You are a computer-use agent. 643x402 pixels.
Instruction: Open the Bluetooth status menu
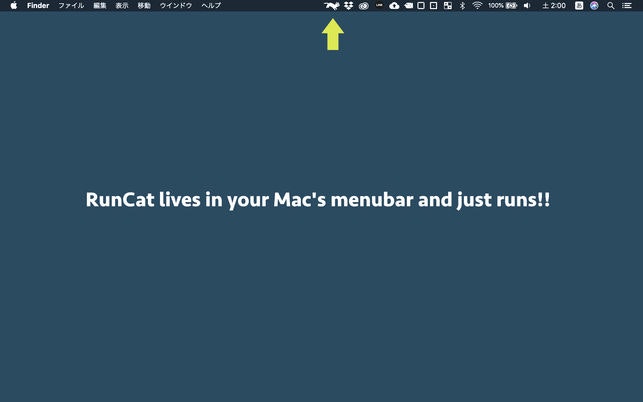462,5
